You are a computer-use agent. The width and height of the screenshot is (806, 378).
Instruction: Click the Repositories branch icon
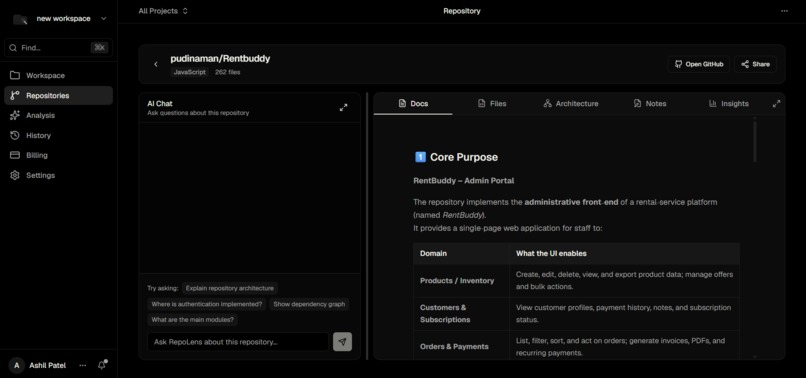[15, 96]
